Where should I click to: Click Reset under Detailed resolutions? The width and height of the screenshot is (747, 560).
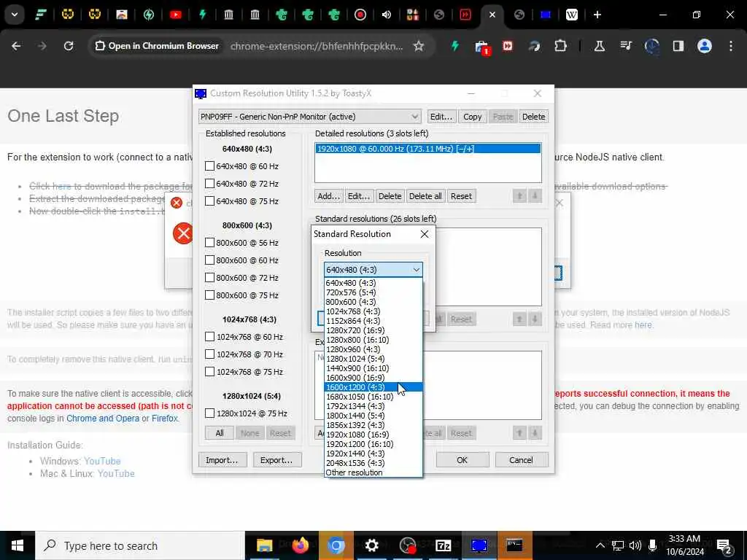(461, 196)
